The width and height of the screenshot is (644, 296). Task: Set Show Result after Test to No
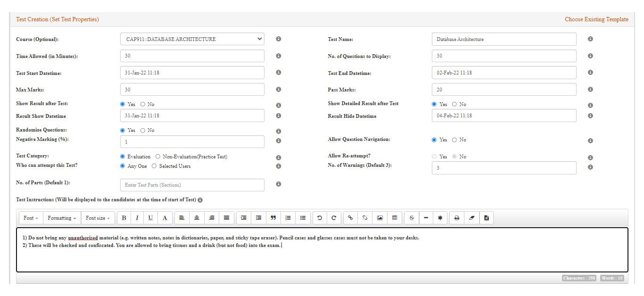[x=143, y=104]
